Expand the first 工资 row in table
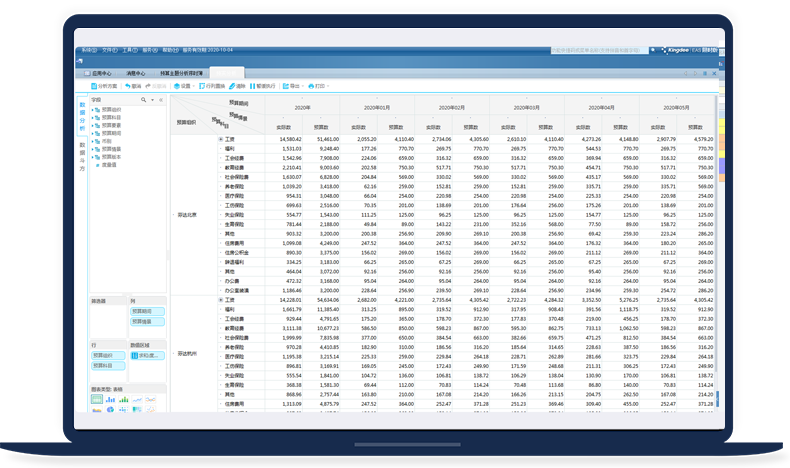Viewport: 790px width, 468px height. (221, 139)
